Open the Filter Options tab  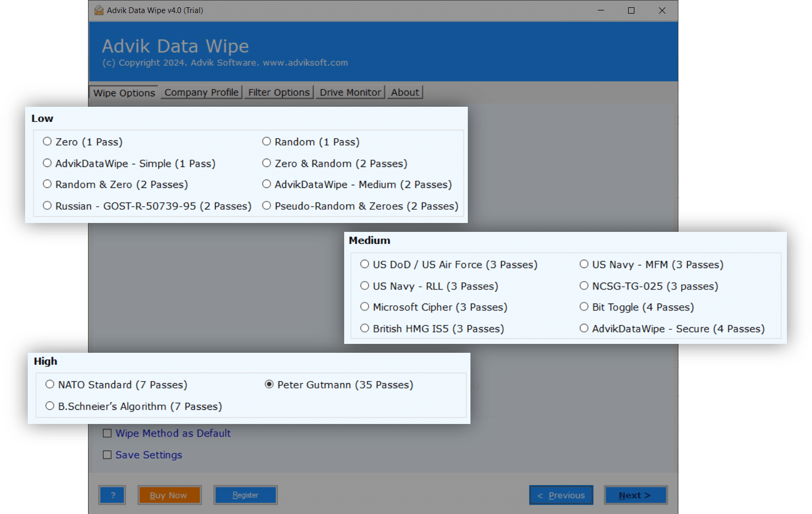(279, 92)
